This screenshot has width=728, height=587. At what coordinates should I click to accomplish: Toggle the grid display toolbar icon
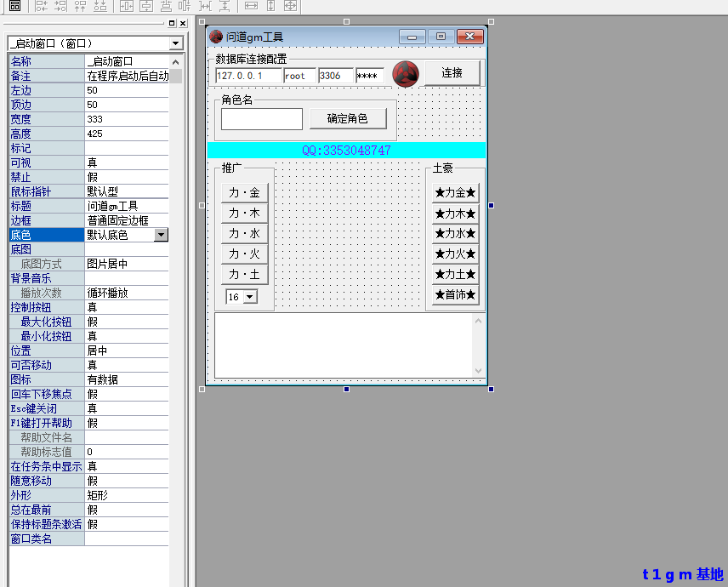pyautogui.click(x=15, y=7)
